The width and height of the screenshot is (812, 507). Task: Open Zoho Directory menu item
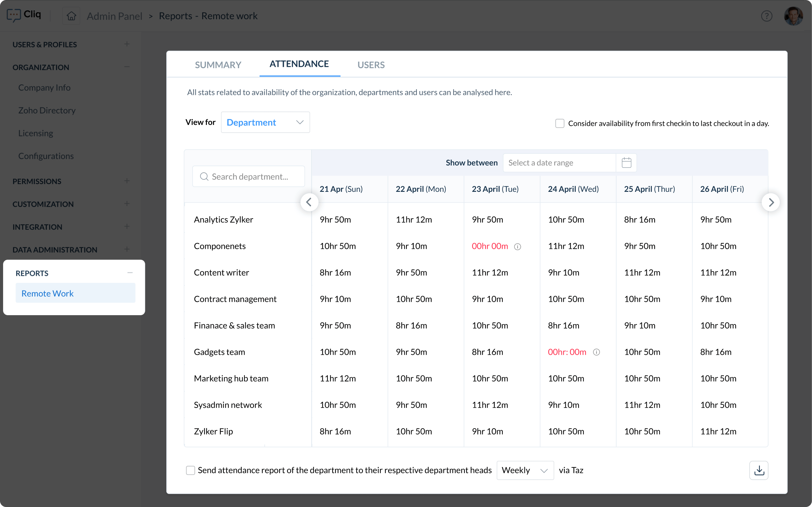coord(47,110)
